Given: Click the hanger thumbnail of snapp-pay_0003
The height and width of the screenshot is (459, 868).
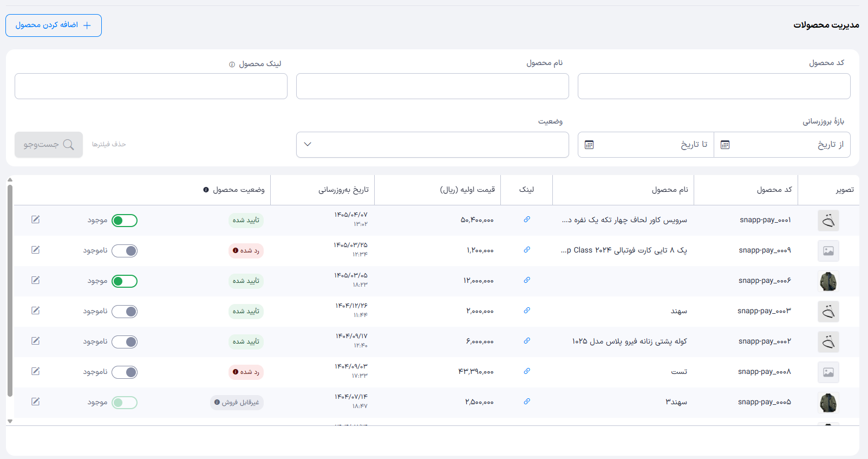Looking at the screenshot, I should click(828, 312).
